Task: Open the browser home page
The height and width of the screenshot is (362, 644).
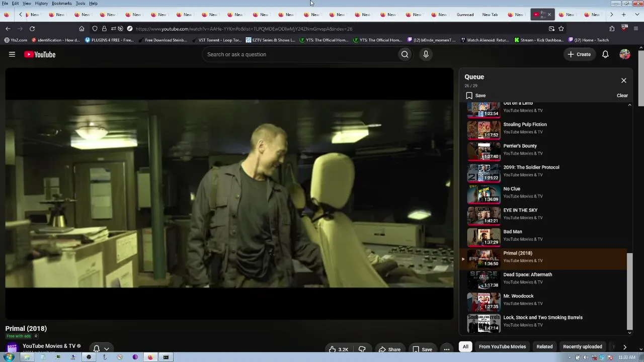Action: (82, 29)
